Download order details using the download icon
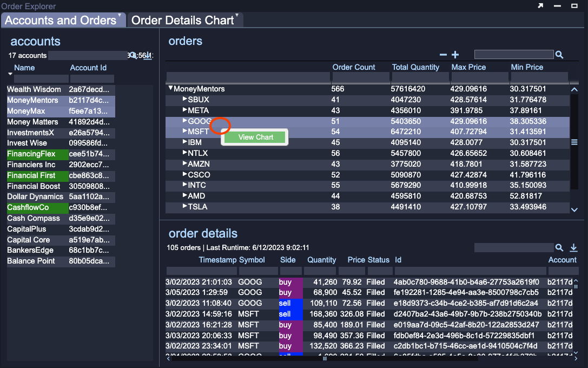 pyautogui.click(x=574, y=248)
